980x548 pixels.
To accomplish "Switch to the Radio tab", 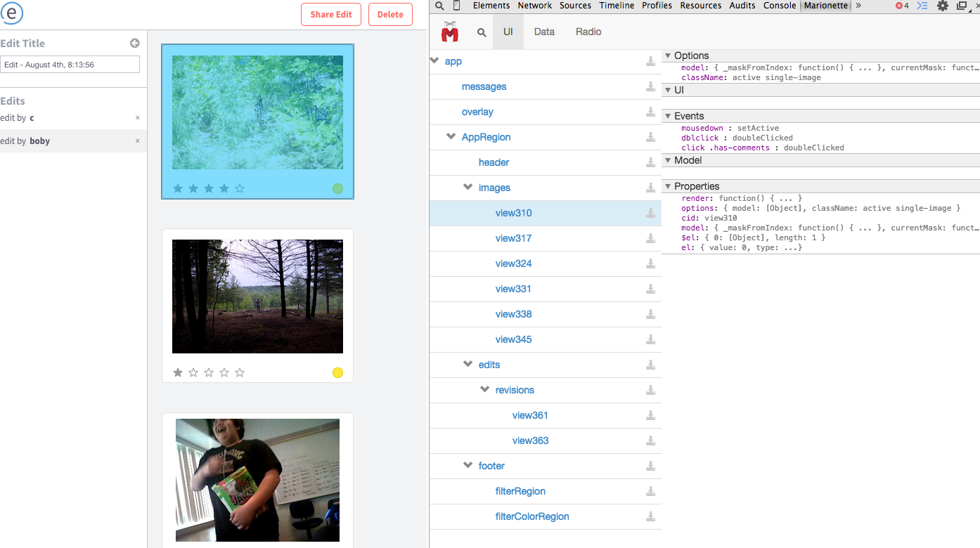I will click(x=588, y=32).
